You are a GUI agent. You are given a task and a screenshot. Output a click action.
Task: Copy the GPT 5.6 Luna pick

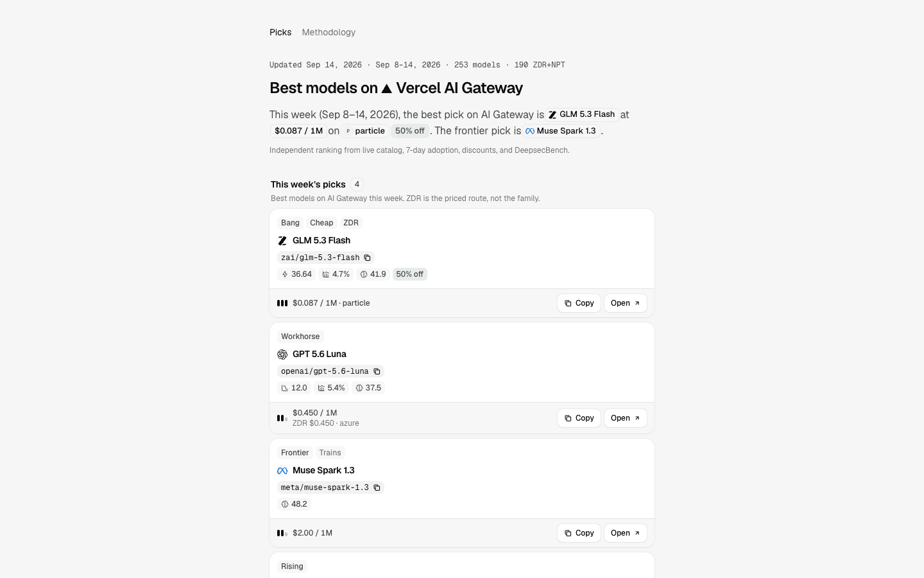coord(579,418)
